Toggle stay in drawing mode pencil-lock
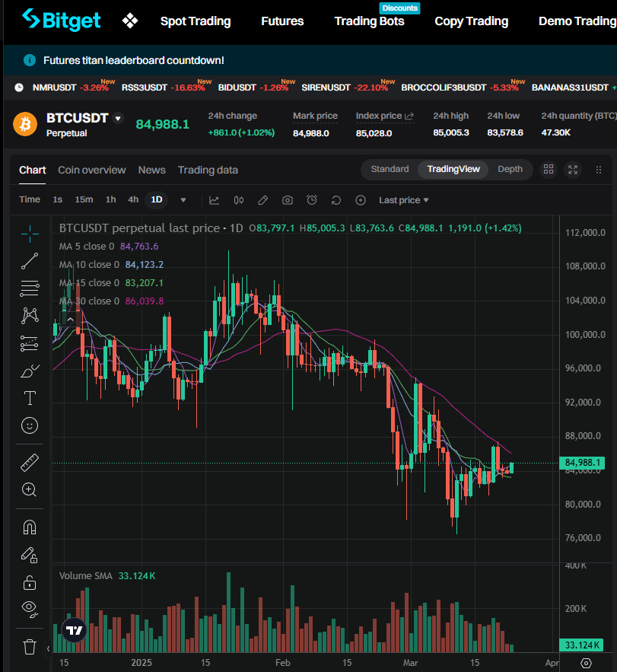The width and height of the screenshot is (617, 672). coord(30,555)
